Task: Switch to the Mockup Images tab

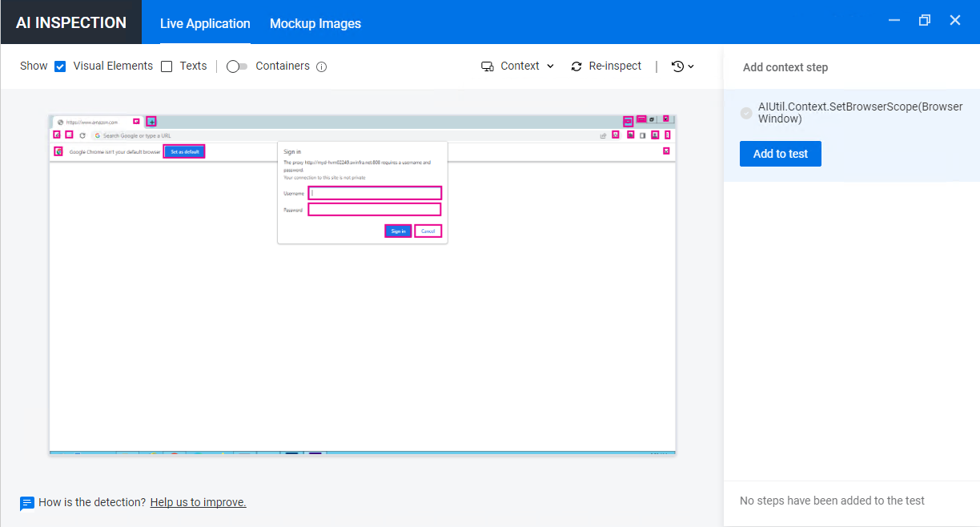Action: point(315,23)
